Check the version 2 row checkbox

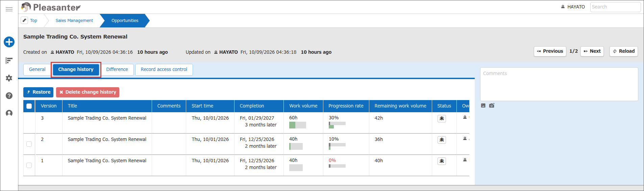(29, 144)
